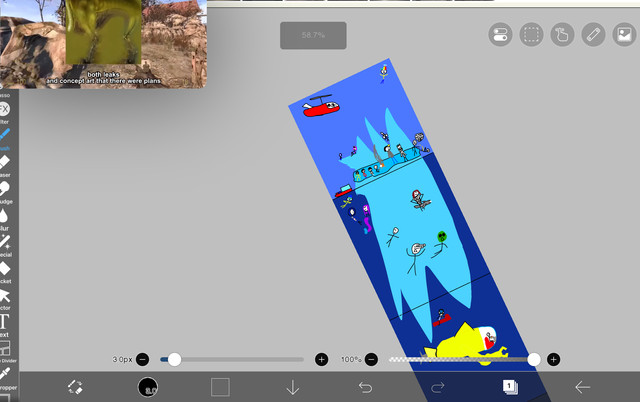Viewport: 640px width, 402px height.
Task: Hide toolbar with the down arrow
Action: 293,387
